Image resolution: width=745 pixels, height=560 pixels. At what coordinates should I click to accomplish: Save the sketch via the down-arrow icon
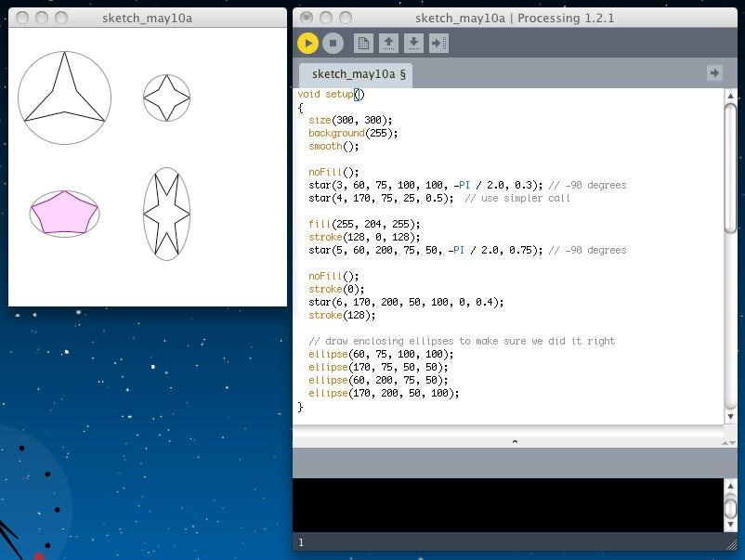(413, 43)
